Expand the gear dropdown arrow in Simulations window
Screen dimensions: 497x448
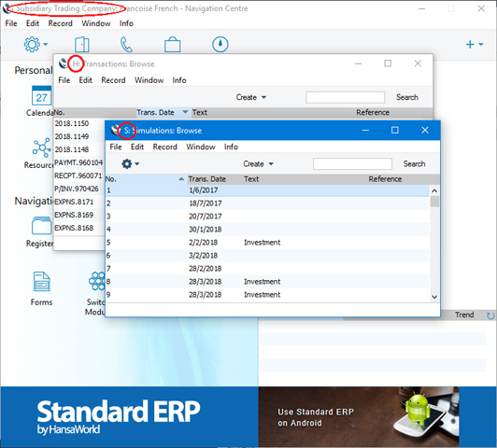[137, 163]
